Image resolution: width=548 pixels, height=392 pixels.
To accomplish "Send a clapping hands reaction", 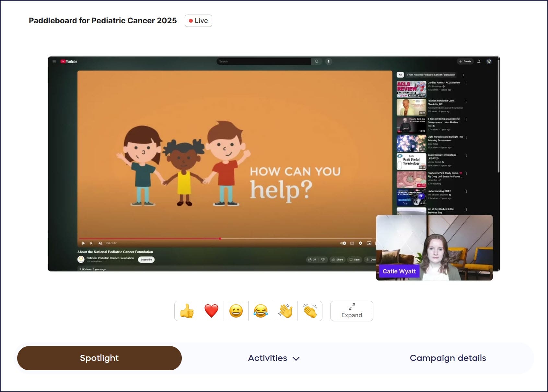I will [310, 311].
